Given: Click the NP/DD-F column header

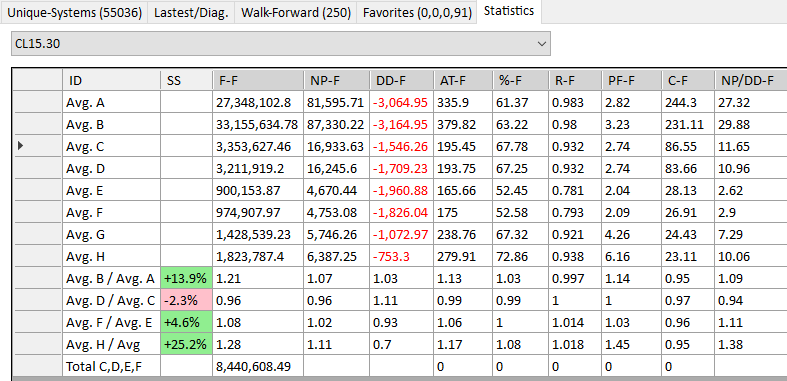Looking at the screenshot, I should point(751,80).
